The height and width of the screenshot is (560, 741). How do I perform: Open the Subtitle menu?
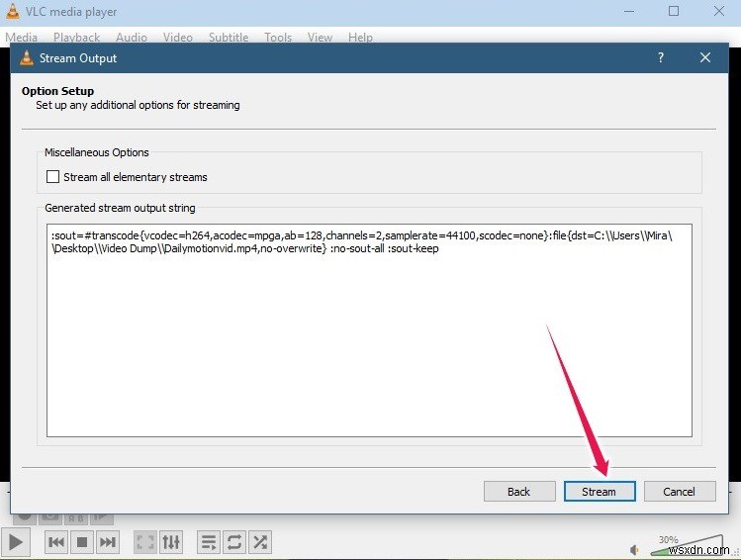click(x=229, y=37)
